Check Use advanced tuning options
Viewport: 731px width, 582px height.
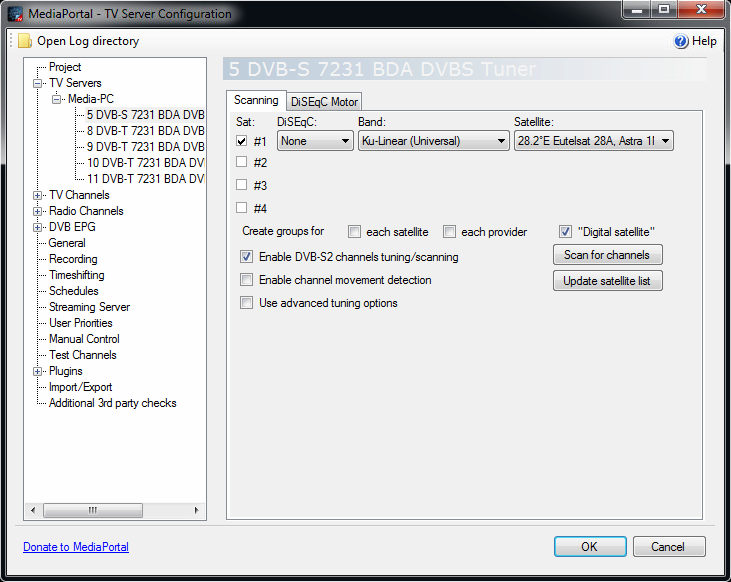[x=246, y=303]
